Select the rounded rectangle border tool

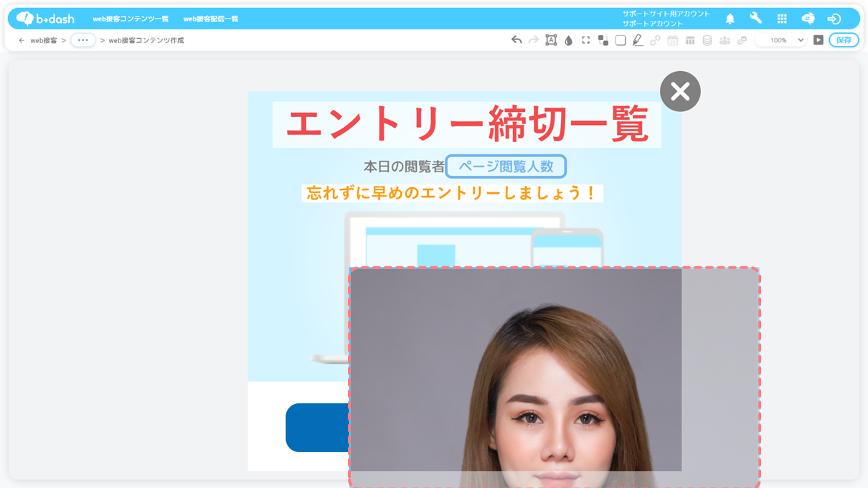coord(621,40)
